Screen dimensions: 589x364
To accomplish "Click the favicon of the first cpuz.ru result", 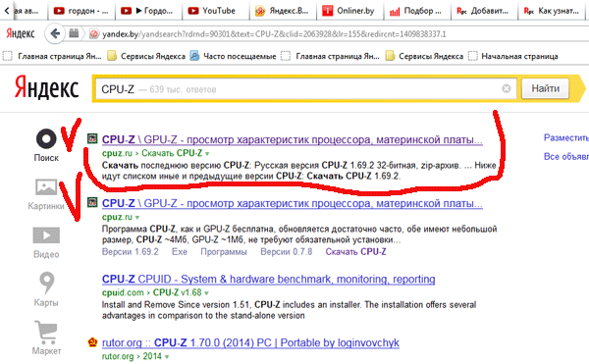I will click(x=92, y=138).
